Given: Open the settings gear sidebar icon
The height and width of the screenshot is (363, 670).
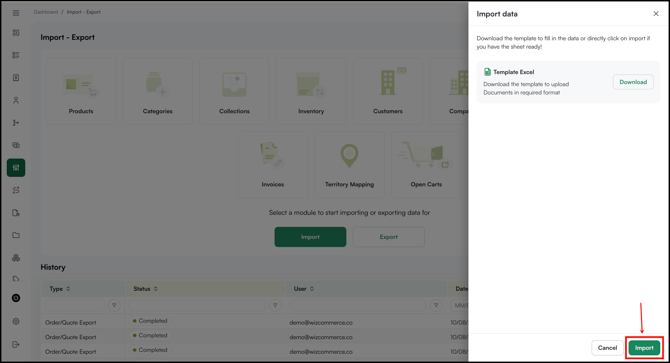Looking at the screenshot, I should pos(16,321).
